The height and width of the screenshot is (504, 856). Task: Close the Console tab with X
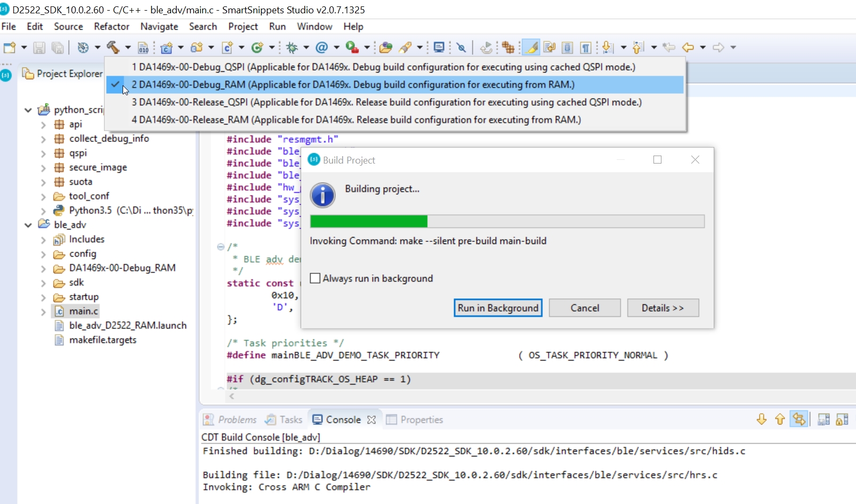pos(372,420)
